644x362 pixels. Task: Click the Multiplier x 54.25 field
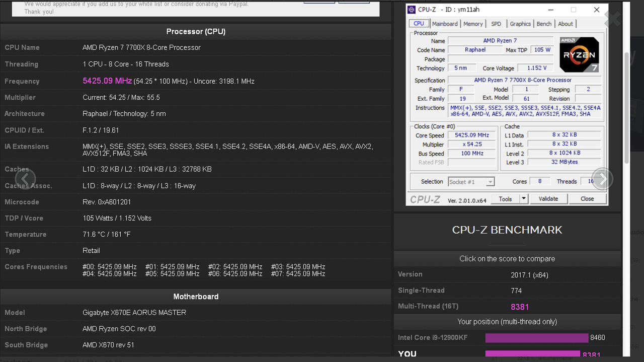[x=472, y=144]
